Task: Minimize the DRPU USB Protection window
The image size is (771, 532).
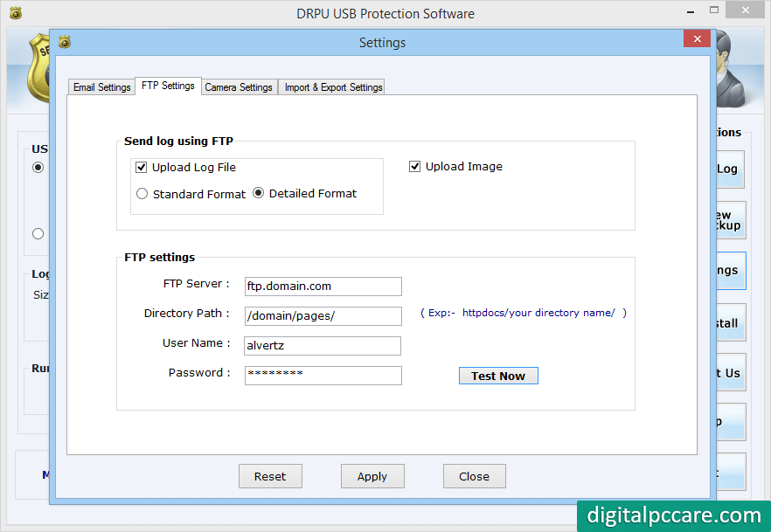Action: pyautogui.click(x=691, y=10)
